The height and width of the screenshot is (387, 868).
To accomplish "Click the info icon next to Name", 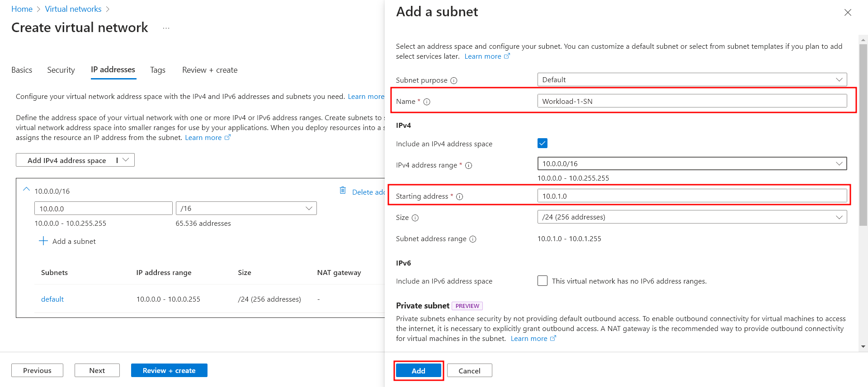I will pyautogui.click(x=426, y=102).
